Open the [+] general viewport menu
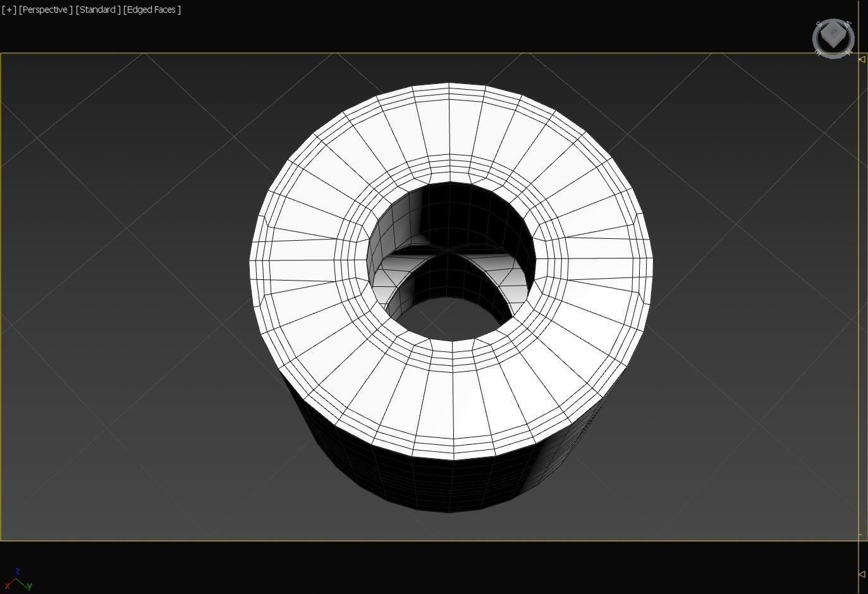 [9, 9]
